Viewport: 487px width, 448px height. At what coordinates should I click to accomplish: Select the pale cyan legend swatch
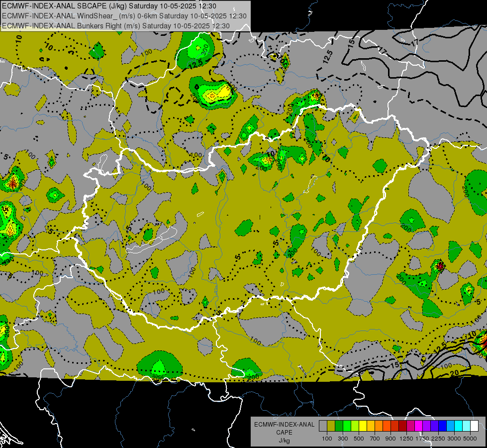point(467,426)
